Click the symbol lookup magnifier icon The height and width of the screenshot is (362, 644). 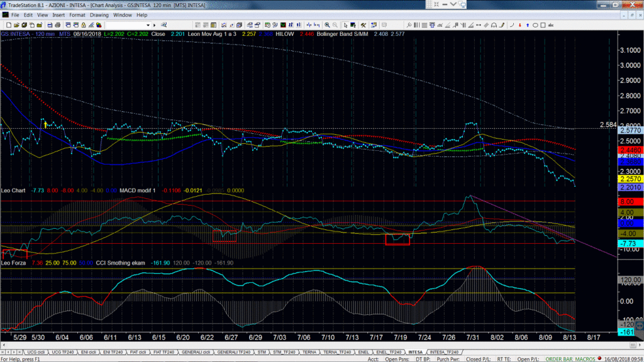click(x=164, y=25)
